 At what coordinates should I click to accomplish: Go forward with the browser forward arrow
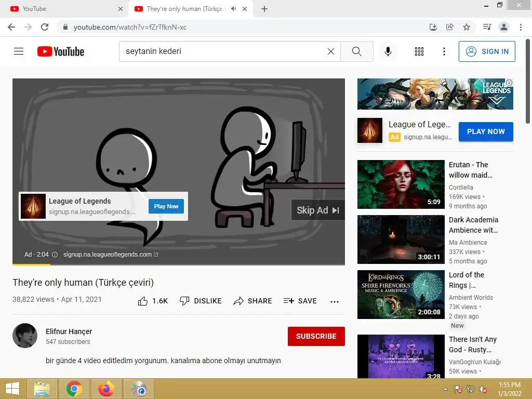pyautogui.click(x=28, y=27)
